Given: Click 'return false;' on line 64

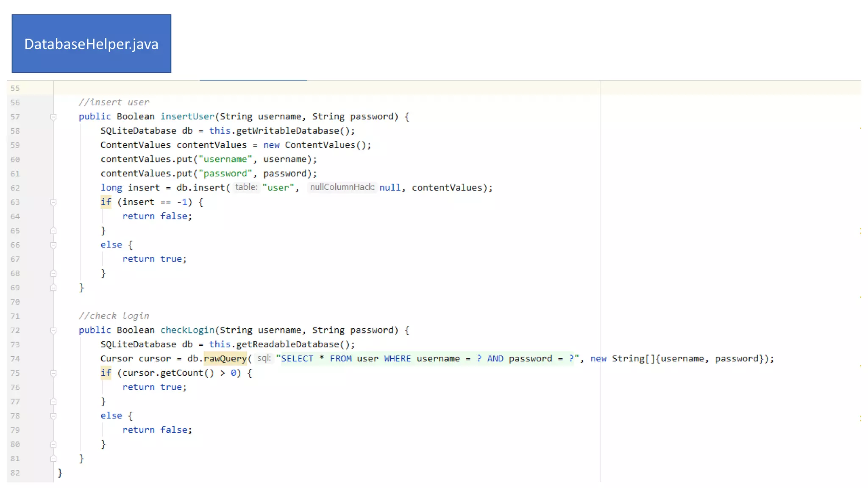Looking at the screenshot, I should [x=157, y=216].
